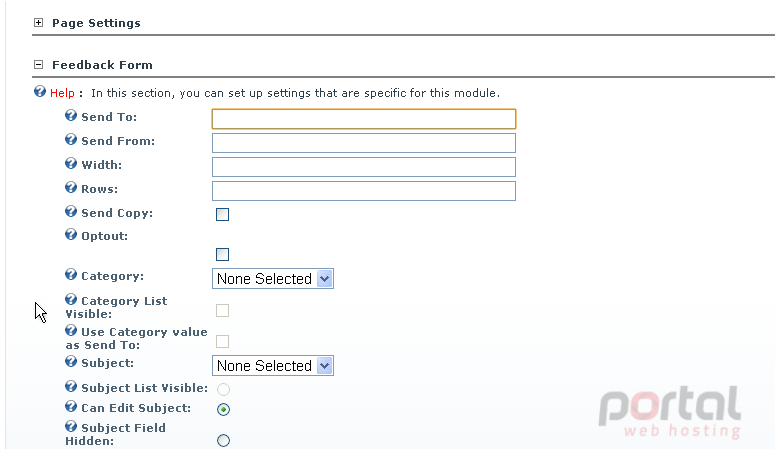The height and width of the screenshot is (450, 776).
Task: Click the help icon next to Width
Action: point(71,163)
